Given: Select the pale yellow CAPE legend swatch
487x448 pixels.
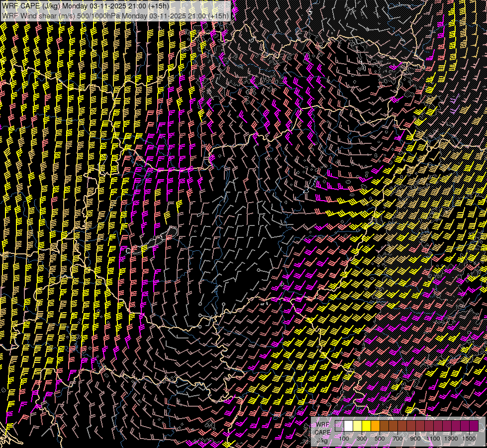Looking at the screenshot, I should (358, 426).
